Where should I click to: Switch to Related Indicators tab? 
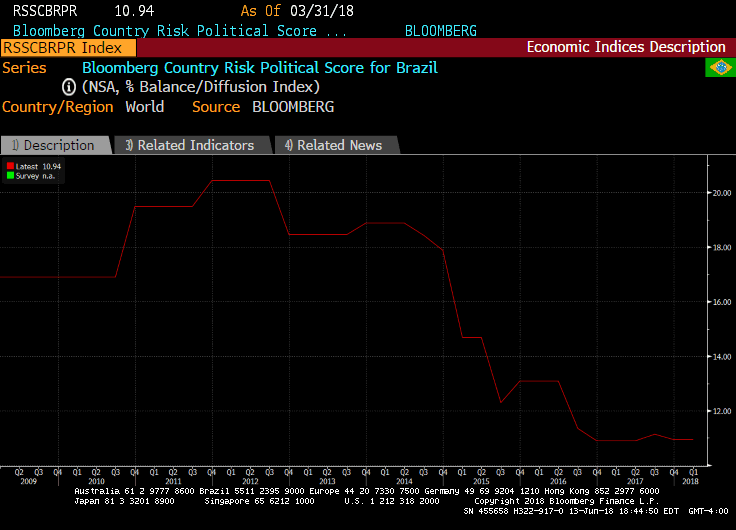[x=192, y=145]
